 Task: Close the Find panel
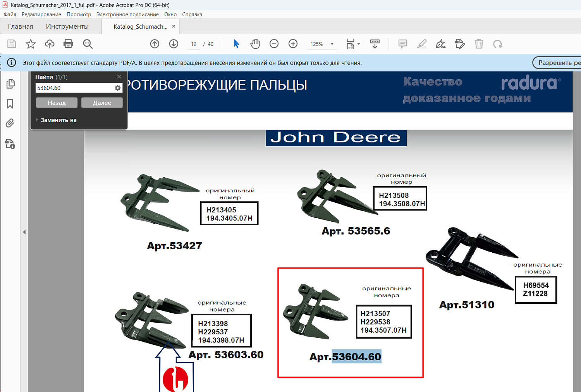119,77
